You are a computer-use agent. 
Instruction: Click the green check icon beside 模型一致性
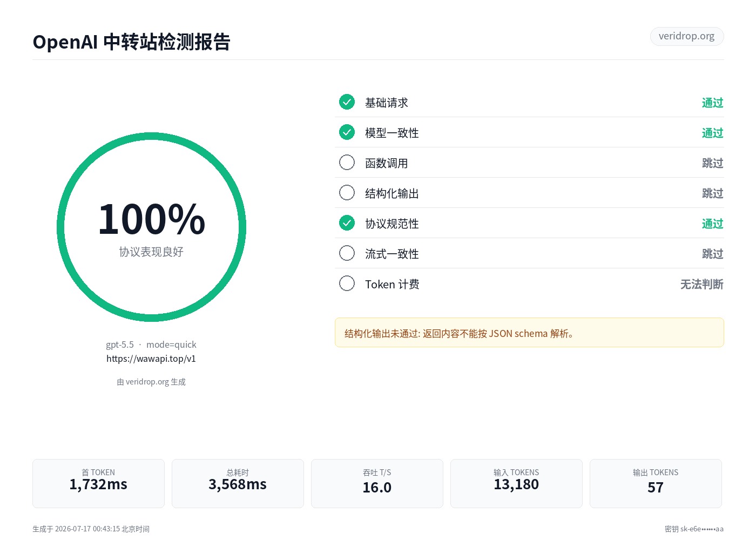[347, 132]
